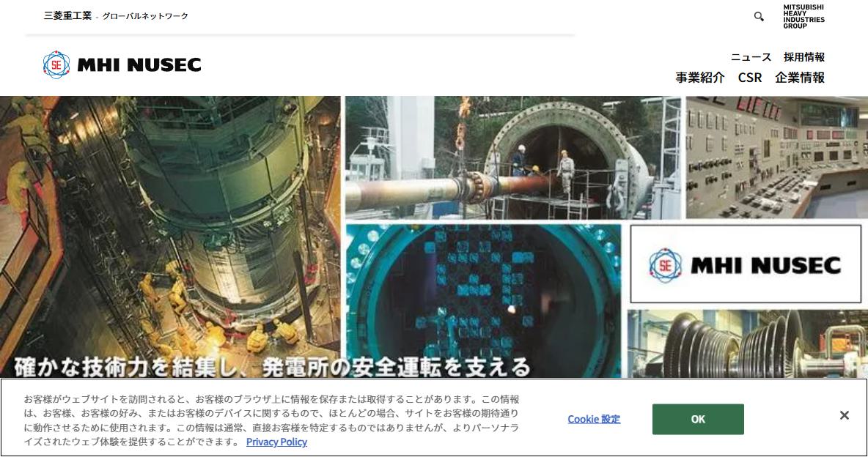The height and width of the screenshot is (457, 868).
Task: Open 採用情報 menu item
Action: click(803, 57)
